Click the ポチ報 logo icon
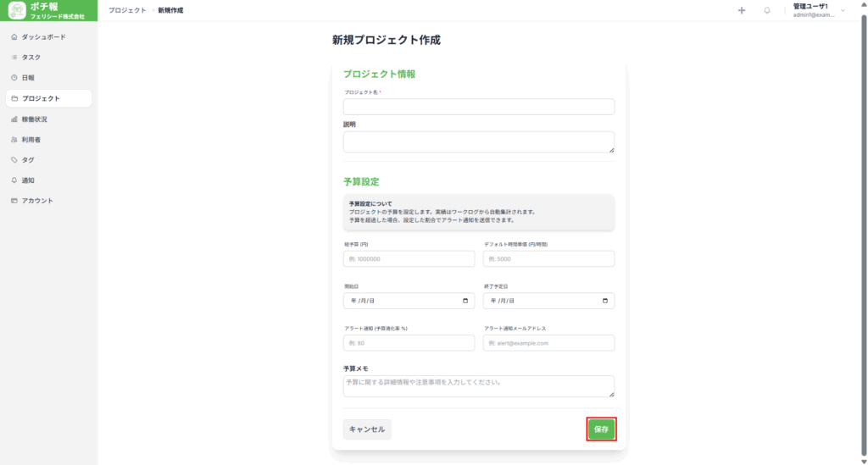868x465 pixels. coord(17,10)
